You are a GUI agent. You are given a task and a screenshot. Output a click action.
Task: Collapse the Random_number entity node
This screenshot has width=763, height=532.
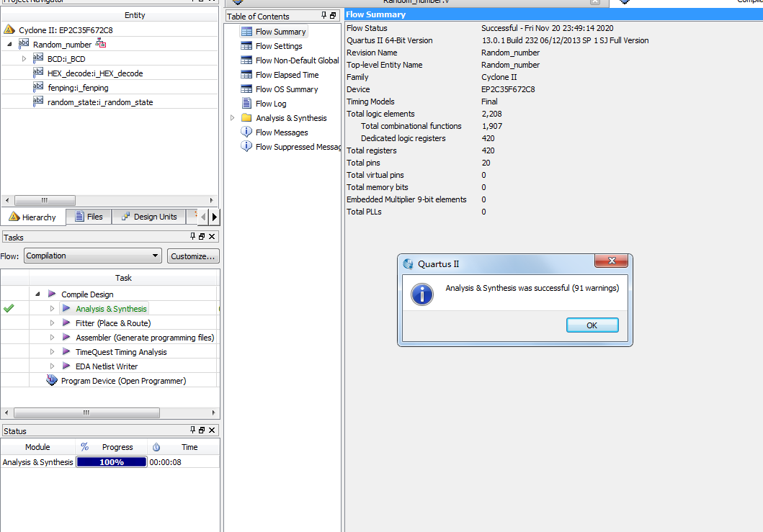click(10, 44)
